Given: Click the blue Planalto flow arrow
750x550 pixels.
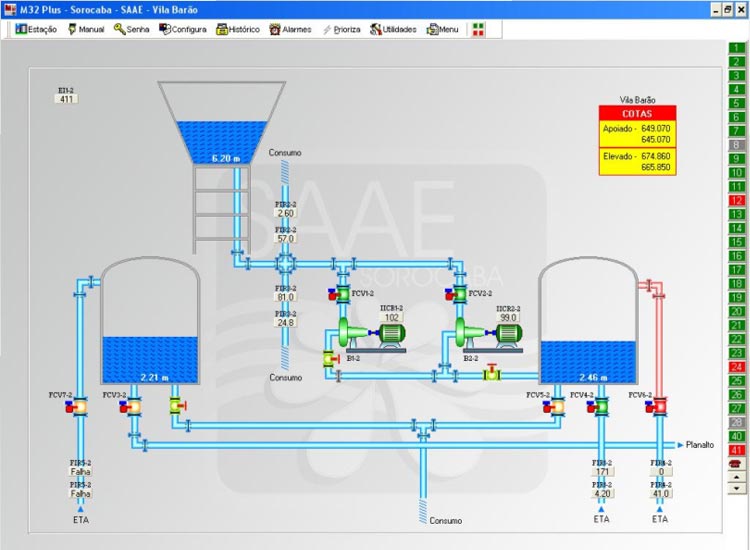Looking at the screenshot, I should click(680, 445).
